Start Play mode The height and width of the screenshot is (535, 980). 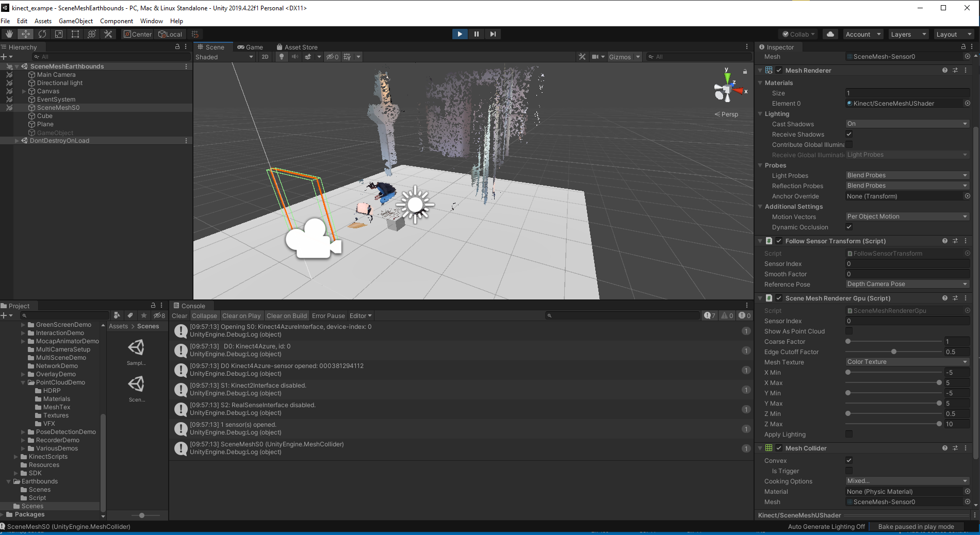point(460,34)
